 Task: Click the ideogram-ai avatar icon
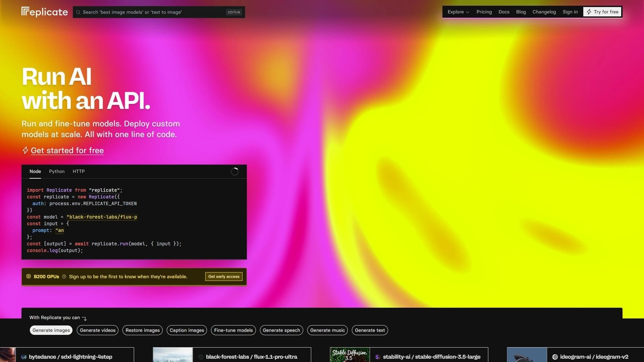(x=555, y=357)
